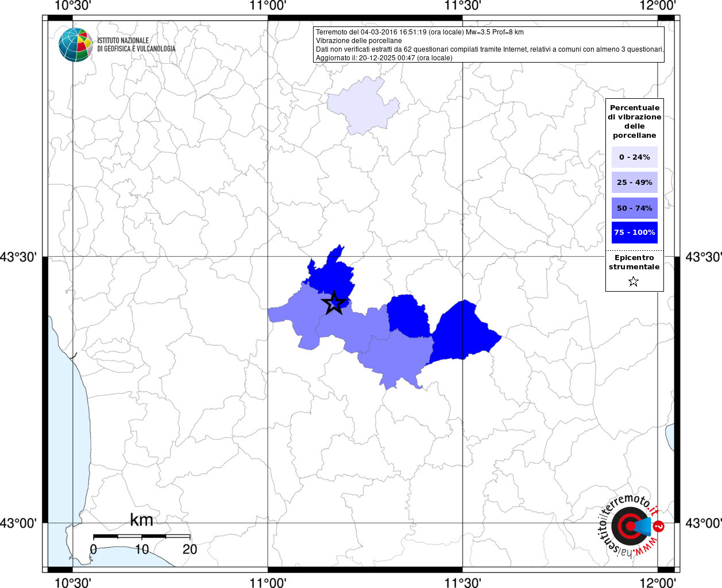Click 'Istituto Nazionale di Geofisica e Vulcanologia' text
Image resolution: width=722 pixels, height=588 pixels.
click(x=136, y=45)
